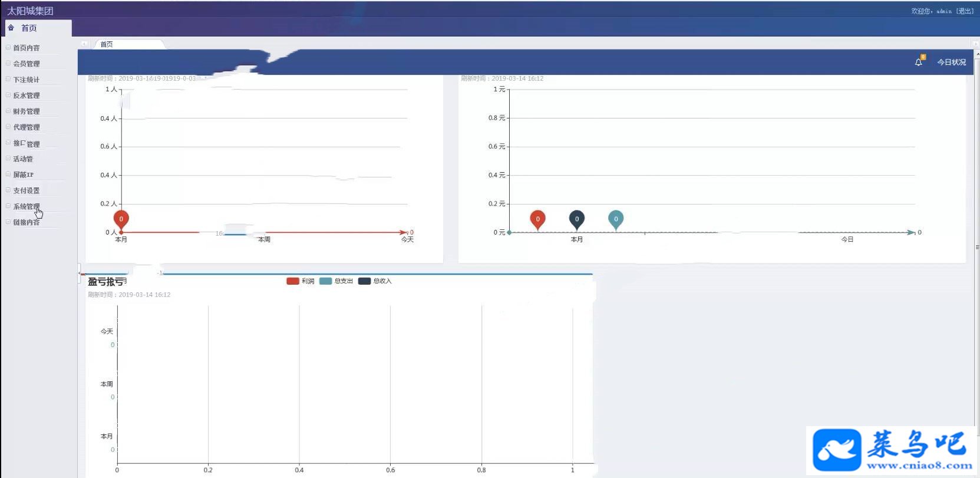This screenshot has height=478, width=980.
Task: Click the 今日状况 button
Action: 951,62
